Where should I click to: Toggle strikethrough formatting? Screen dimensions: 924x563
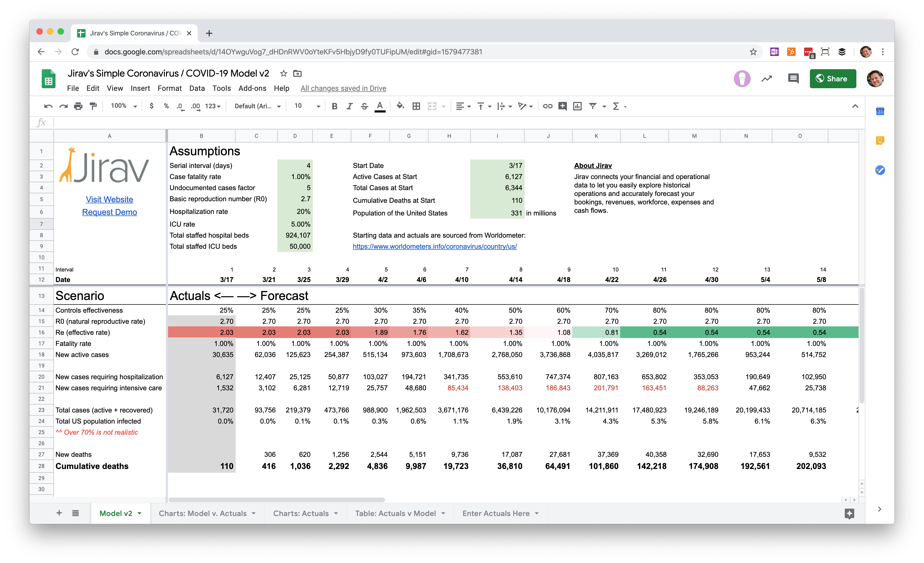(x=364, y=106)
